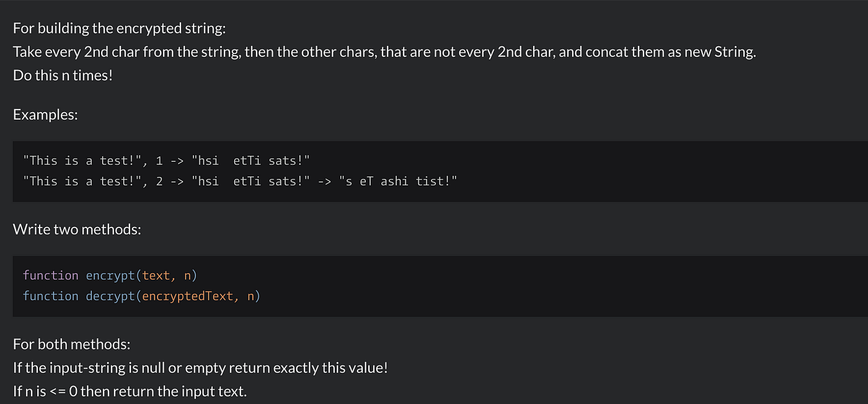Click the first example code line ending "sats!"
The height and width of the screenshot is (404, 868).
pyautogui.click(x=166, y=160)
